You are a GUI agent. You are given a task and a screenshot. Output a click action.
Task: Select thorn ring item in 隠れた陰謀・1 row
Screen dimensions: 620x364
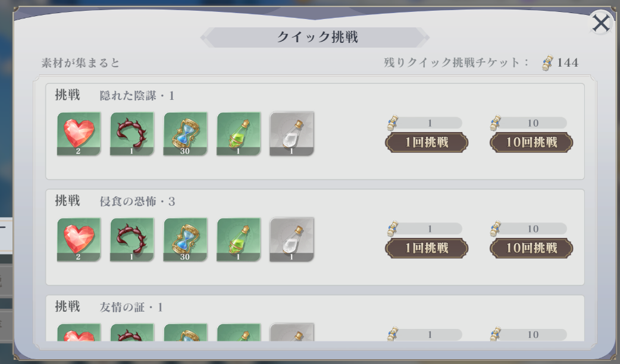click(131, 134)
